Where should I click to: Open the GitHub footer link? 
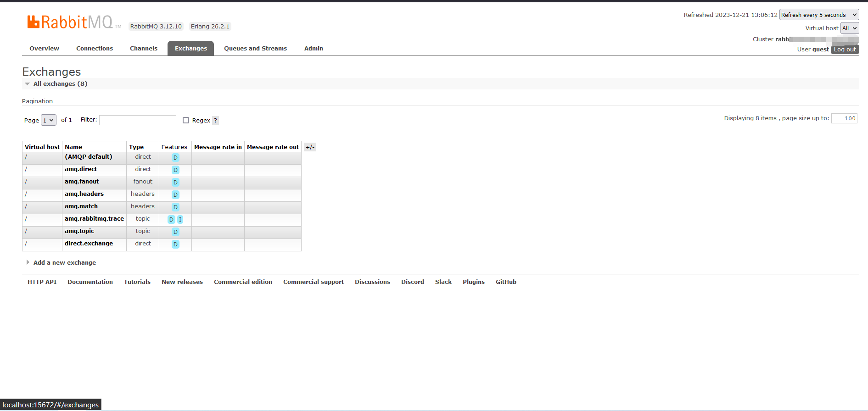coord(506,282)
